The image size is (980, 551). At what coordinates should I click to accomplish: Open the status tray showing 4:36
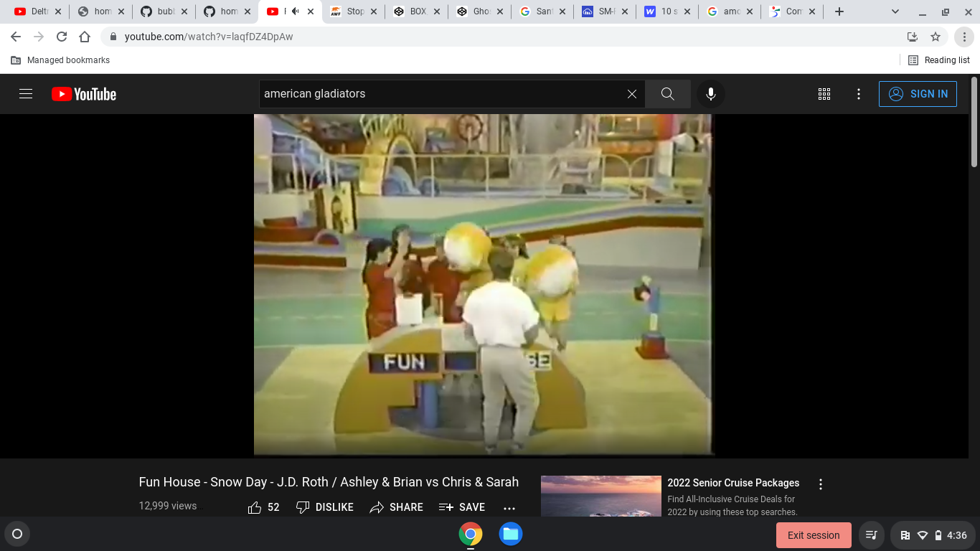(932, 535)
